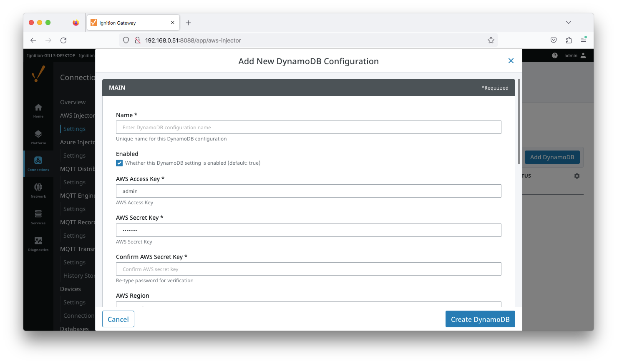Bookmark this page with the star icon
Viewport: 617px width, 364px height.
click(491, 40)
